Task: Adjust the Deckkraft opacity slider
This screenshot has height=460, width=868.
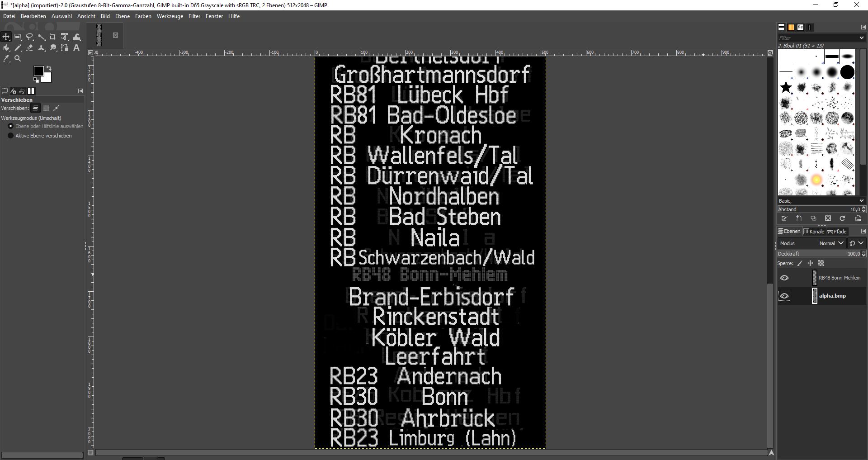Action: (819, 254)
